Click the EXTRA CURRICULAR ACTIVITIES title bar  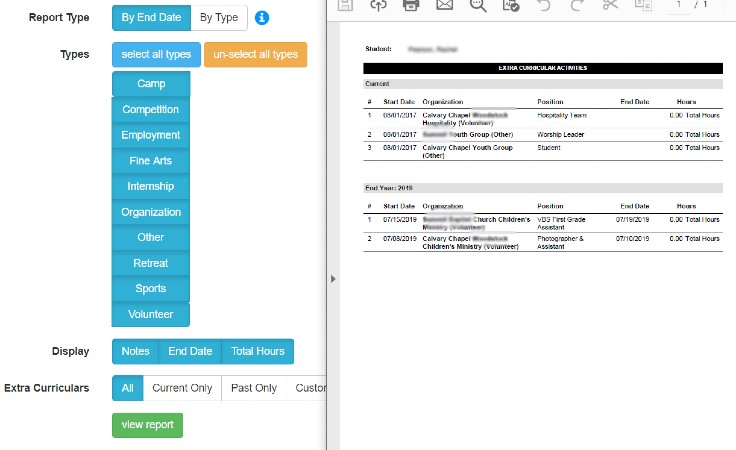pyautogui.click(x=543, y=68)
